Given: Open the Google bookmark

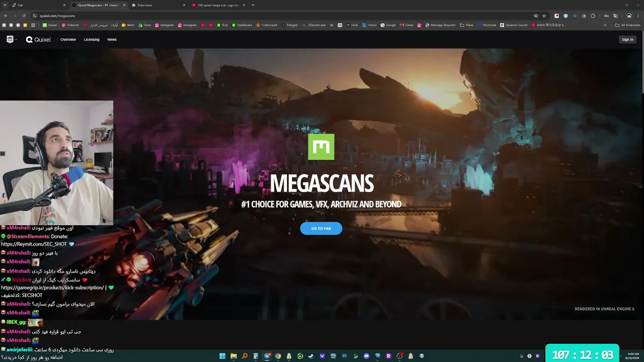Looking at the screenshot, I should coord(388,25).
